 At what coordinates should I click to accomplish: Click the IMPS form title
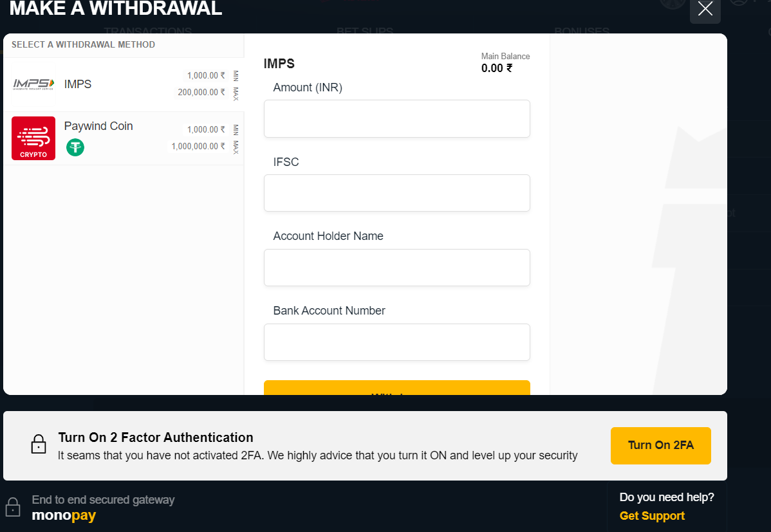pos(279,64)
